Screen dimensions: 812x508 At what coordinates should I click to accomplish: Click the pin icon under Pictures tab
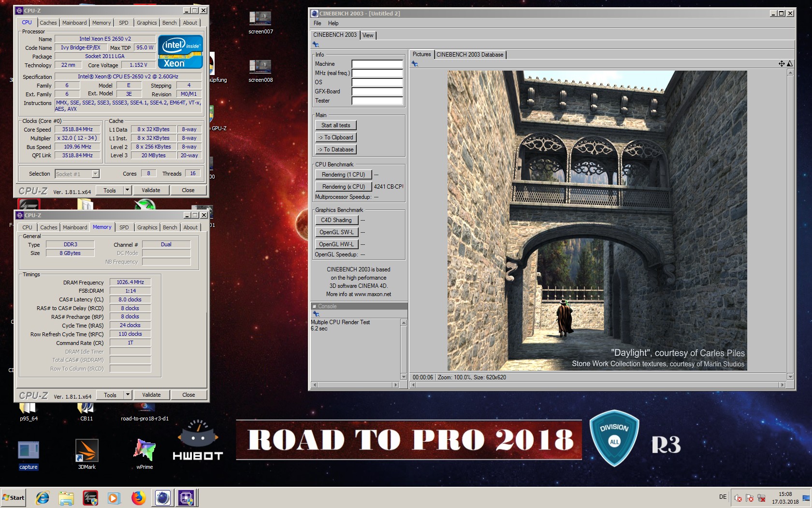[x=415, y=64]
